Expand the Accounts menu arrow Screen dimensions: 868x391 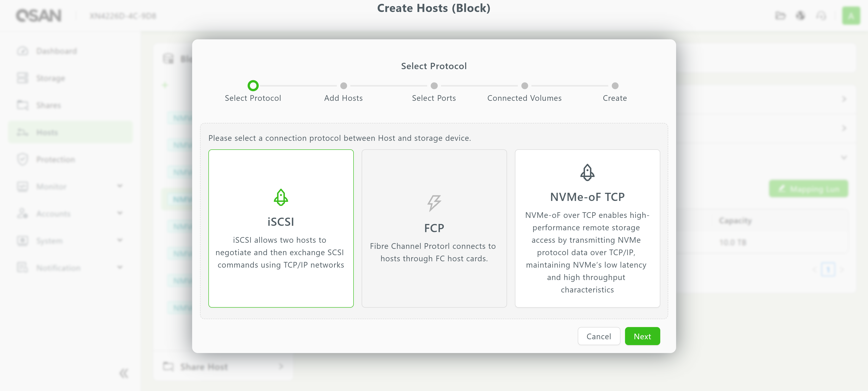(120, 213)
